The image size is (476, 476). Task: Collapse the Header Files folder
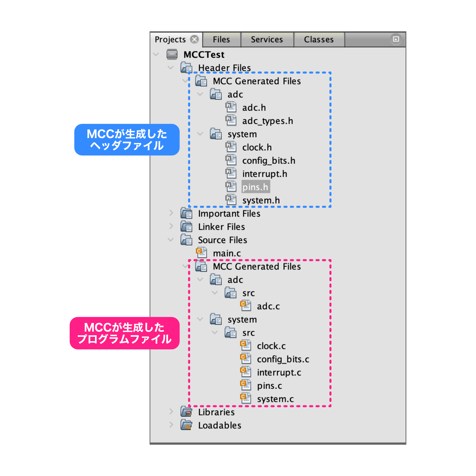[x=171, y=68]
